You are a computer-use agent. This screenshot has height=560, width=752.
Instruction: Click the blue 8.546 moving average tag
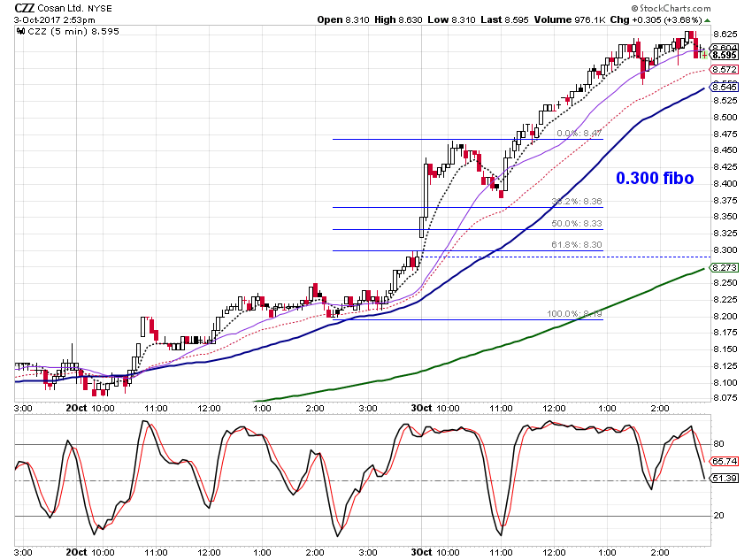[x=725, y=87]
